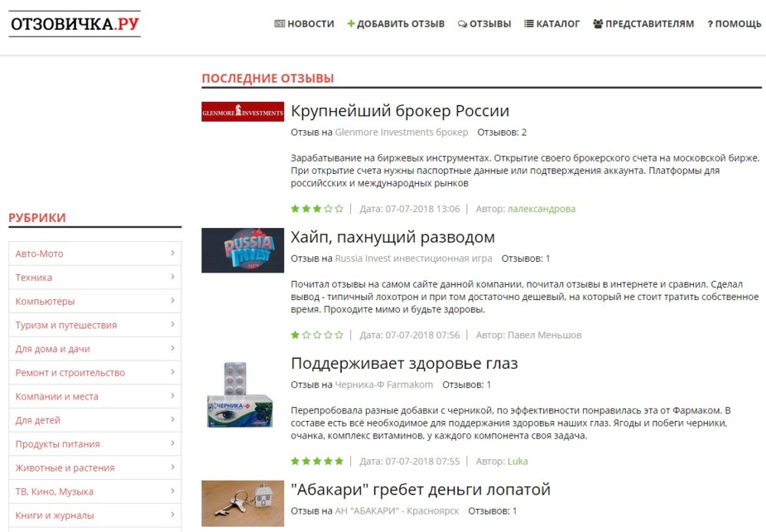
Task: Open the Помощь menu item
Action: click(735, 24)
